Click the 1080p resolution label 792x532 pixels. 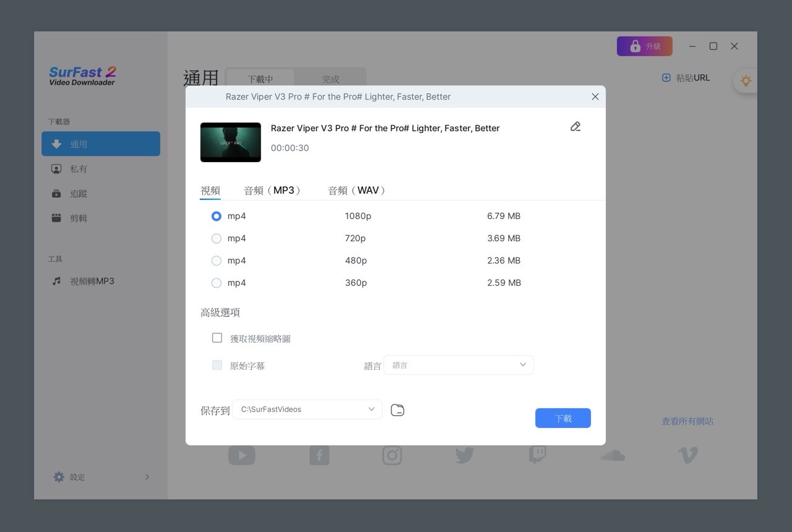tap(358, 217)
